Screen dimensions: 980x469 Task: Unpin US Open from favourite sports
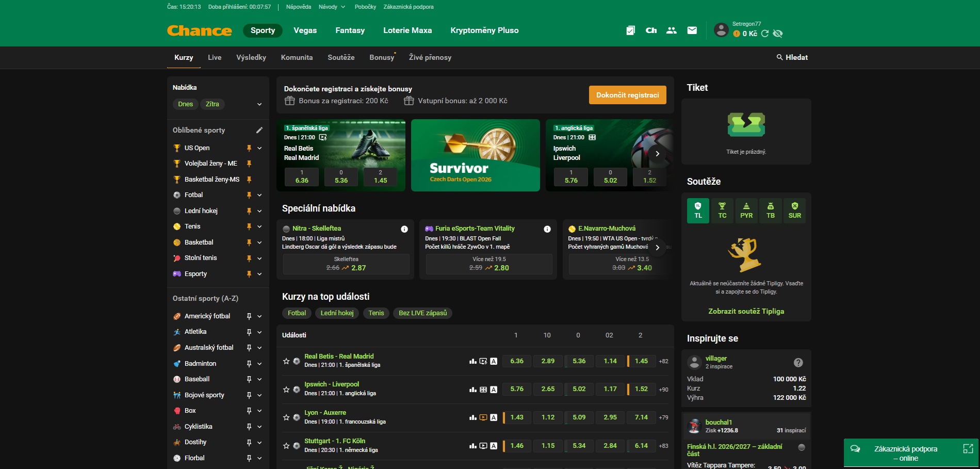coord(249,148)
